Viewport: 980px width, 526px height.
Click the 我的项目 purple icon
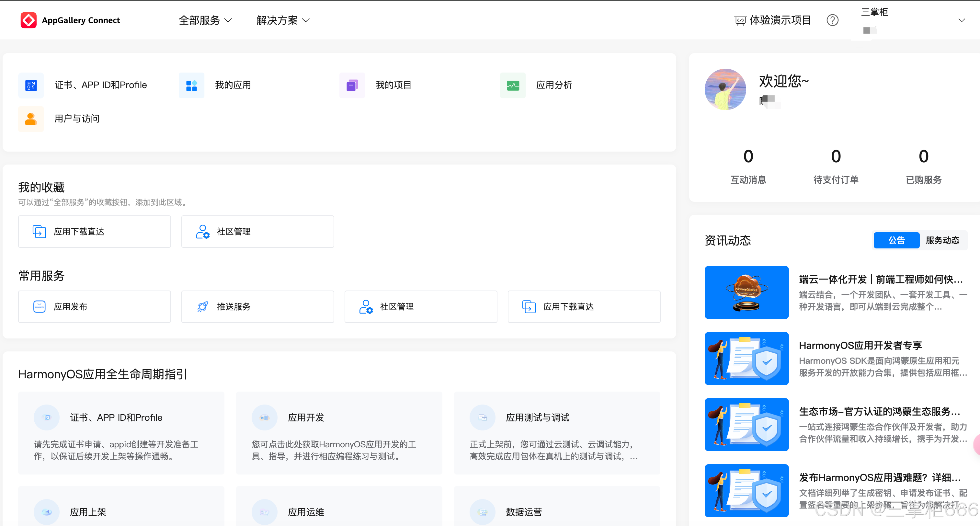click(352, 85)
